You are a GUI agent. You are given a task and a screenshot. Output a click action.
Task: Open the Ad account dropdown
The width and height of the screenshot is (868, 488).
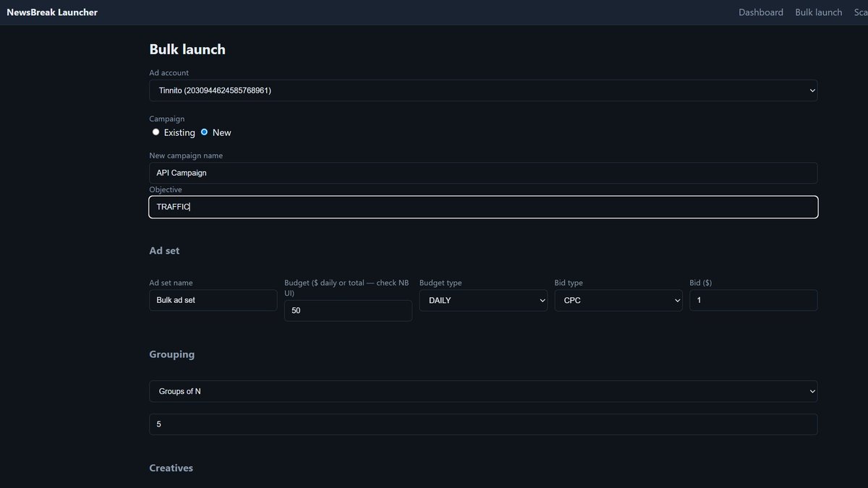pyautogui.click(x=483, y=90)
